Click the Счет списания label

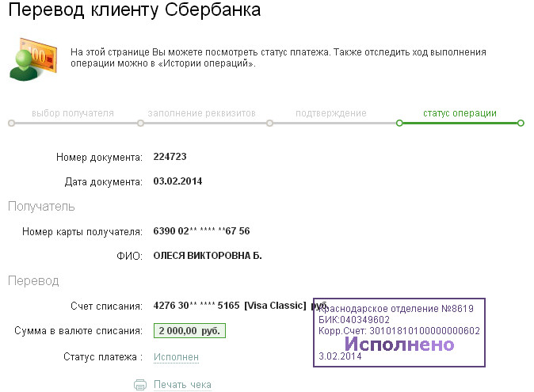[x=106, y=306]
